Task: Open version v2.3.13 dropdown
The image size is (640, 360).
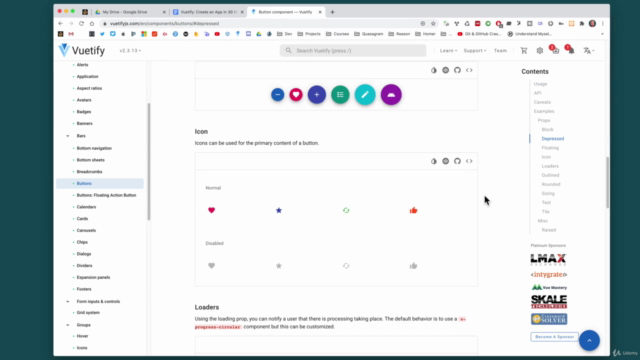Action: (130, 51)
